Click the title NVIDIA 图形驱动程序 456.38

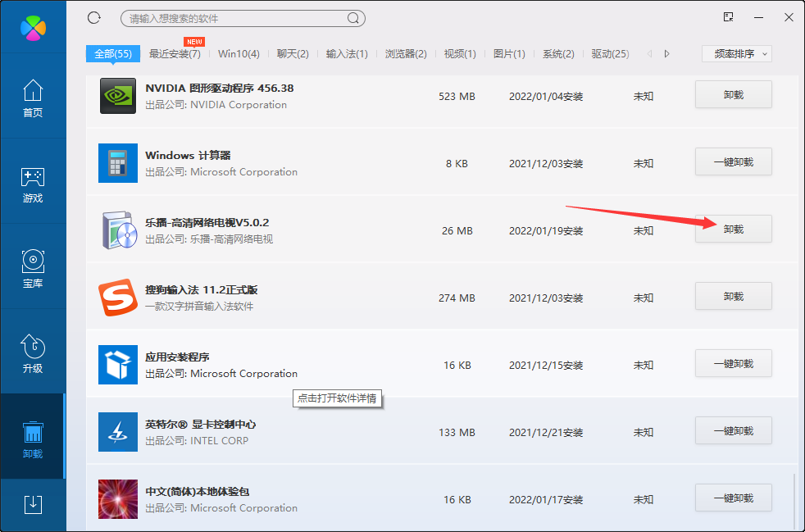219,89
